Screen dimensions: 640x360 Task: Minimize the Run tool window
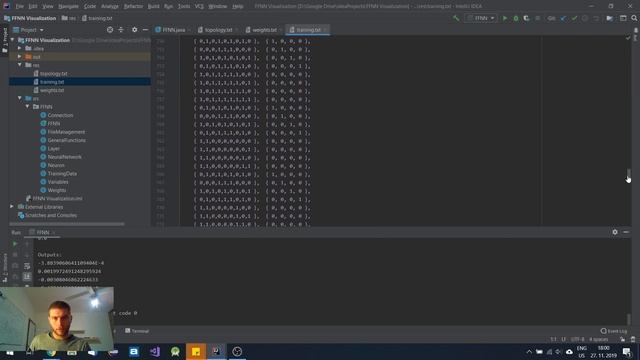tap(626, 232)
